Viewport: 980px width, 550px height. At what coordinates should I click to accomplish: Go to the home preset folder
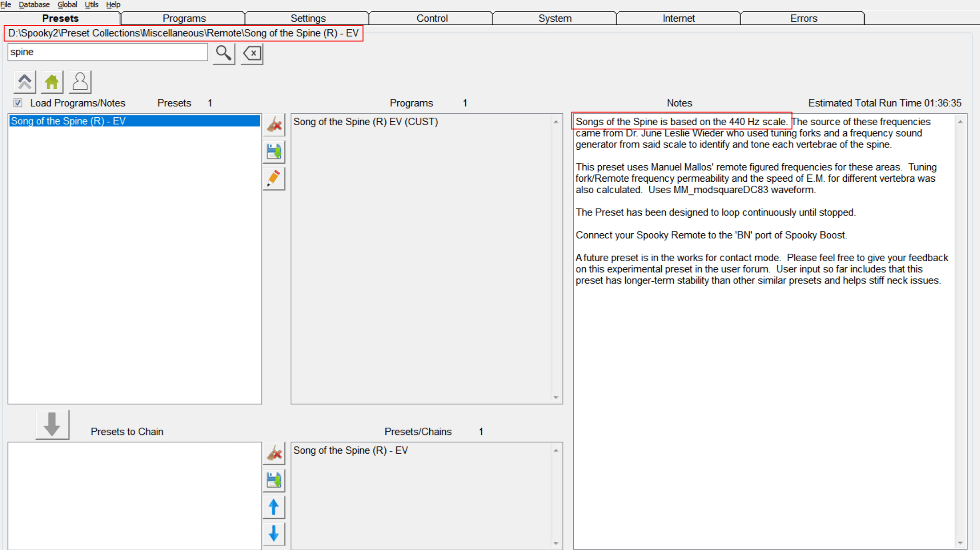point(52,82)
